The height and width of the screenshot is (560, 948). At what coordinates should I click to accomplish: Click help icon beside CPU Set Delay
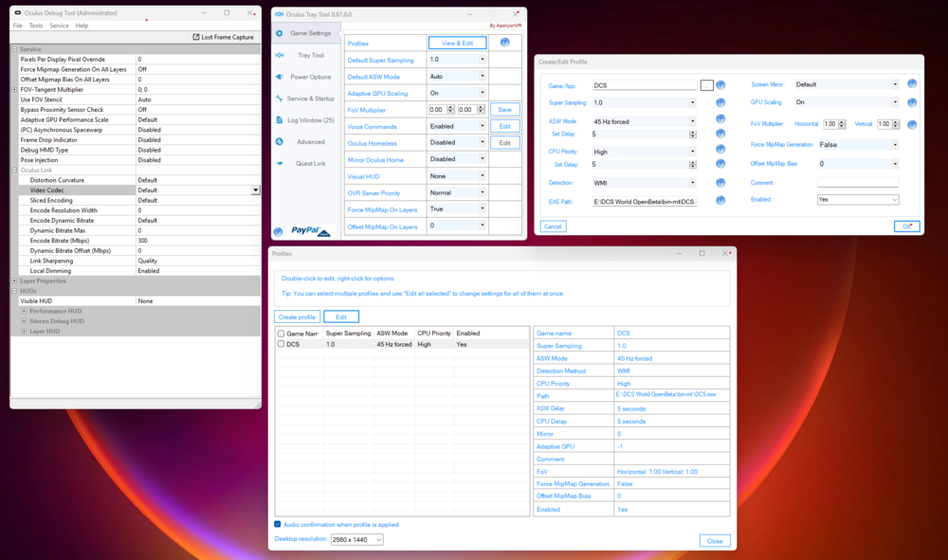(x=720, y=164)
